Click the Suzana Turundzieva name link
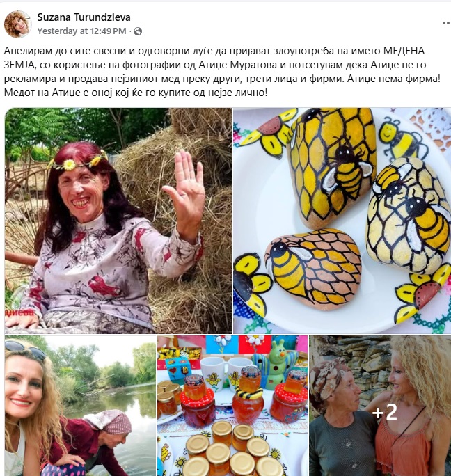Screen dimensions: 451x476 [x=84, y=17]
